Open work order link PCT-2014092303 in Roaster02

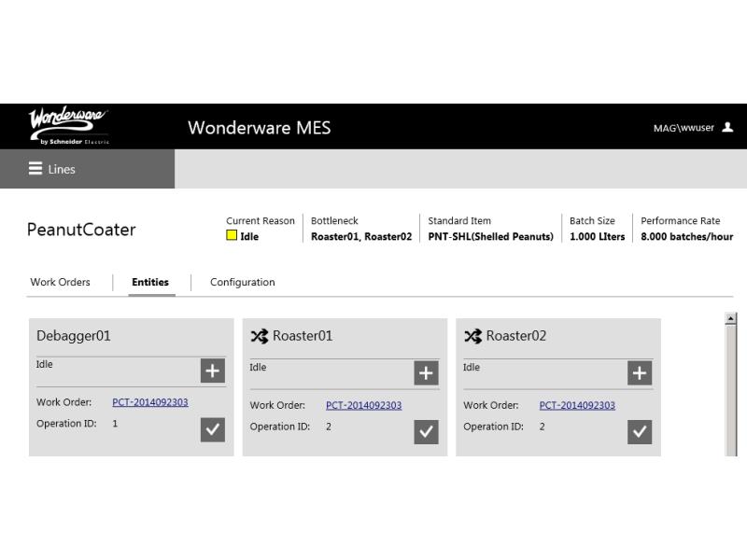(577, 405)
